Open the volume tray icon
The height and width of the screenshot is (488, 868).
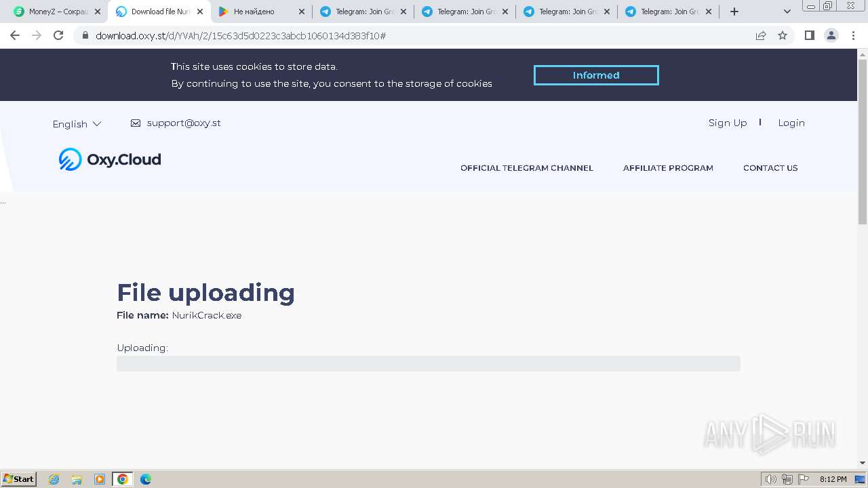click(770, 479)
